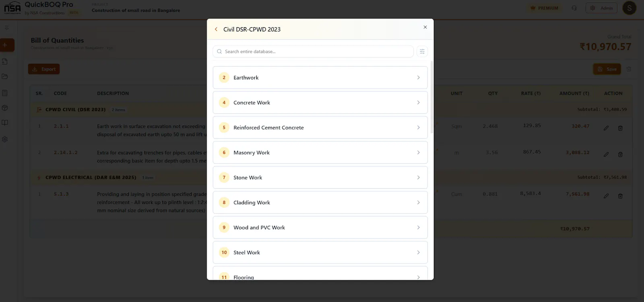Viewport: 644px width, 302px height.
Task: Open the S user avatar menu
Action: [630, 8]
